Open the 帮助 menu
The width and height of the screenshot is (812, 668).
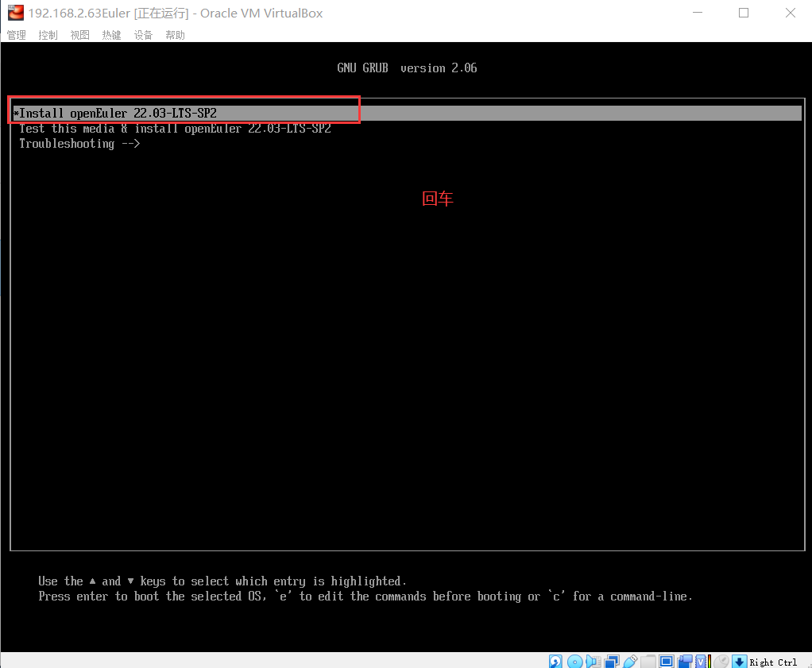coord(175,35)
